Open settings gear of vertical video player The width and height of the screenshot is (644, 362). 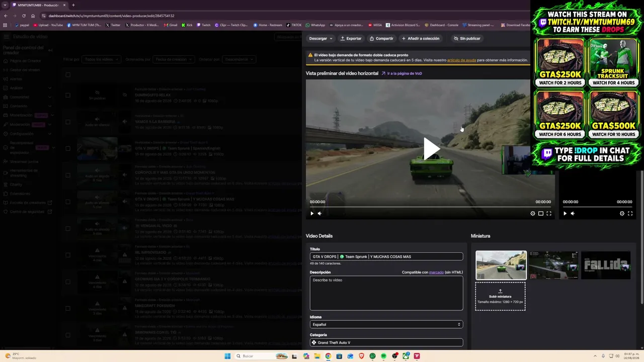tap(622, 214)
